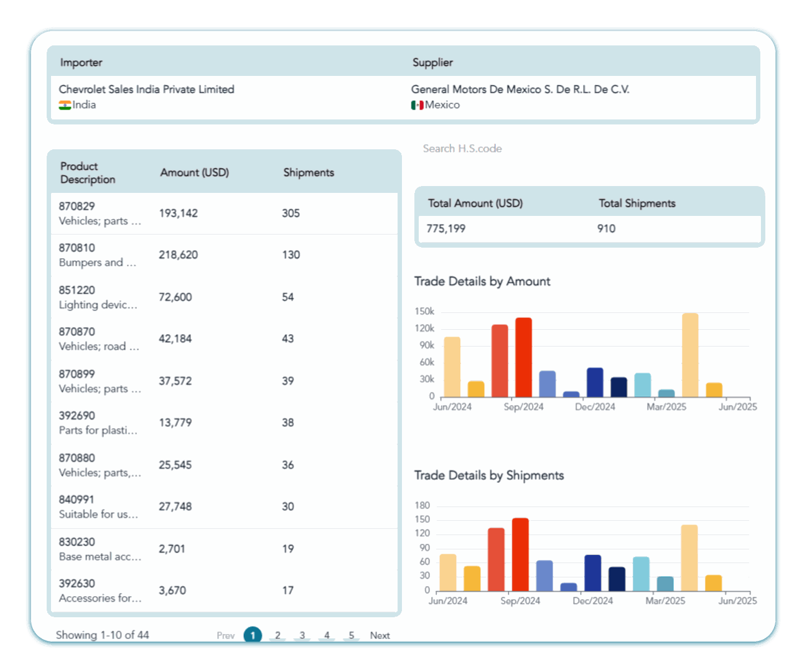Screen dimensions: 807x672
Task: Click Dec/2024 label on Amount chart
Action: 595,407
